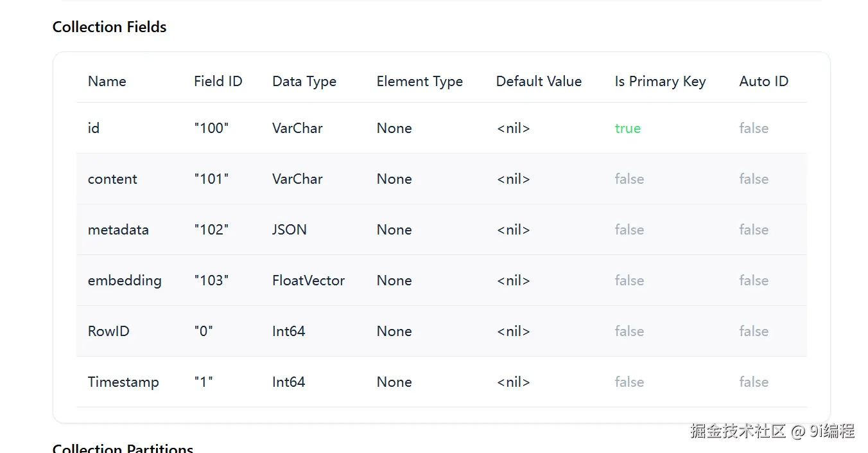Click the Field ID column header
Viewport: 868px width, 453px height.
[x=218, y=82]
